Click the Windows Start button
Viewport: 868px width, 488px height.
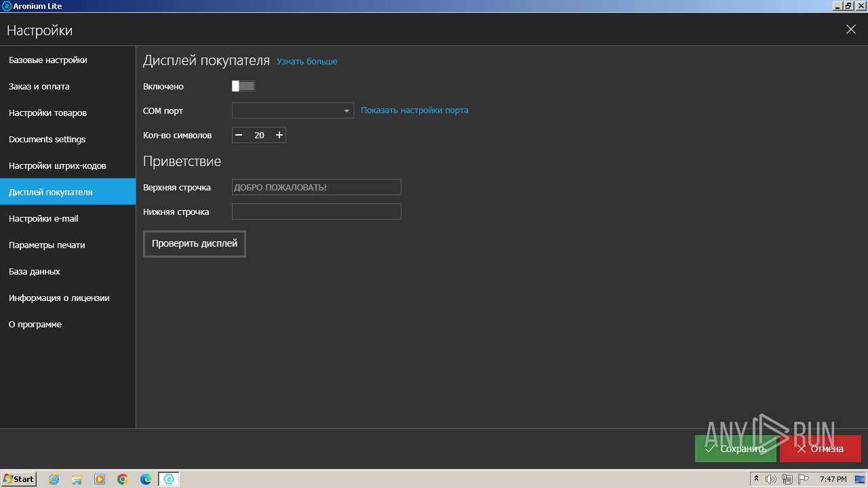[x=19, y=479]
